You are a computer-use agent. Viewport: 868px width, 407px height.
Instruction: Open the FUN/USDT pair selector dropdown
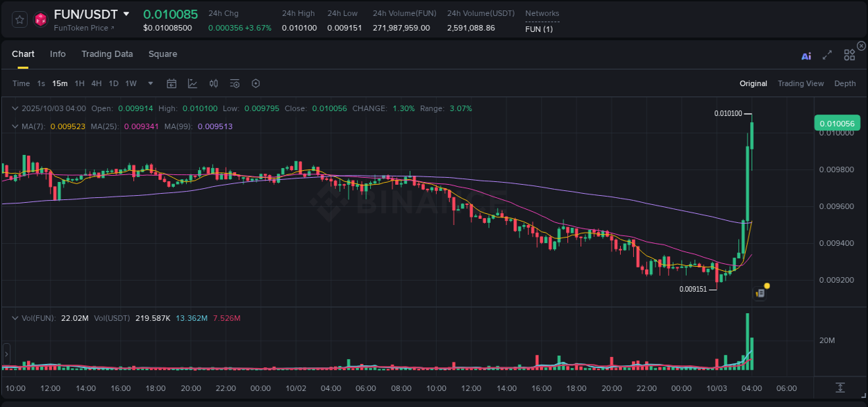point(125,13)
